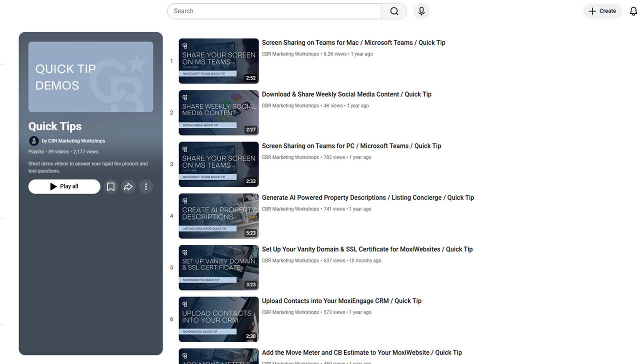Image resolution: width=640 pixels, height=364 pixels.
Task: Open Create AI Property Descriptions thumbnail
Action: [219, 216]
